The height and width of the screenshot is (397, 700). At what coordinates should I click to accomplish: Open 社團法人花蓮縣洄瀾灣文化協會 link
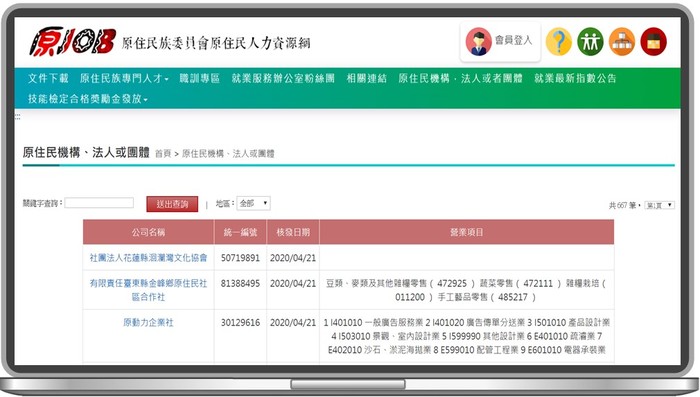[148, 258]
